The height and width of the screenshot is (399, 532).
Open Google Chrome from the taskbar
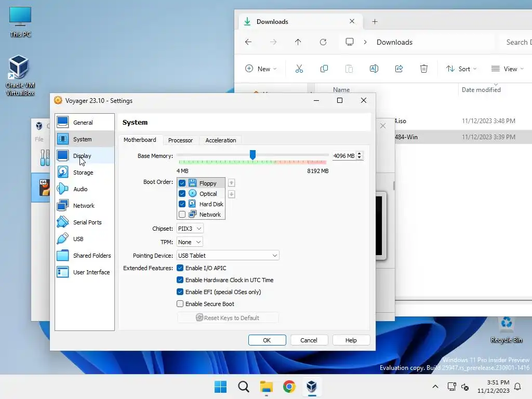tap(289, 387)
